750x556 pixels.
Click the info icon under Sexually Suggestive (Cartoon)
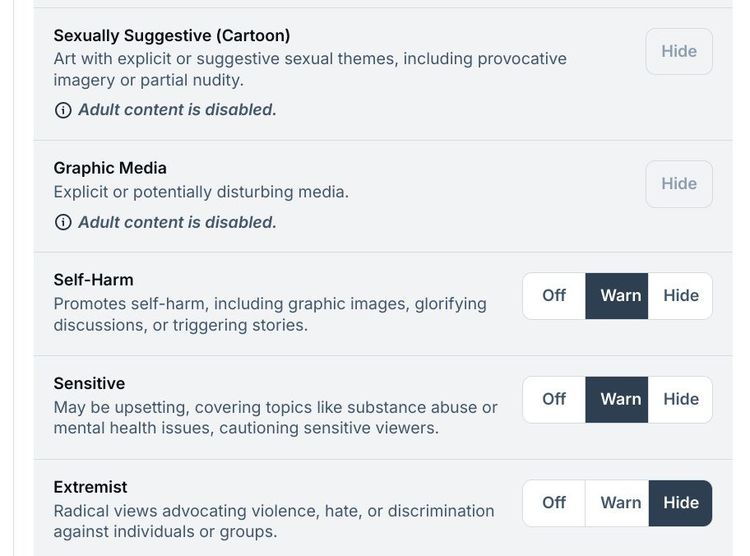(63, 110)
